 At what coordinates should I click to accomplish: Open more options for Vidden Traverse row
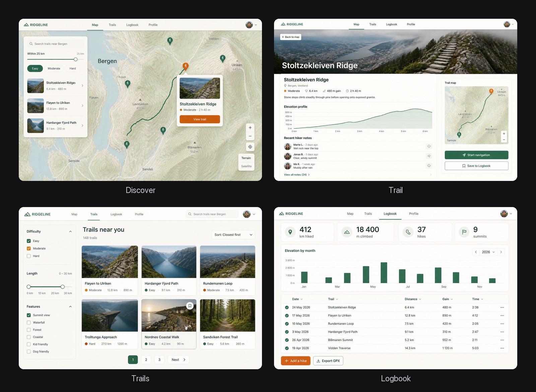(502, 348)
